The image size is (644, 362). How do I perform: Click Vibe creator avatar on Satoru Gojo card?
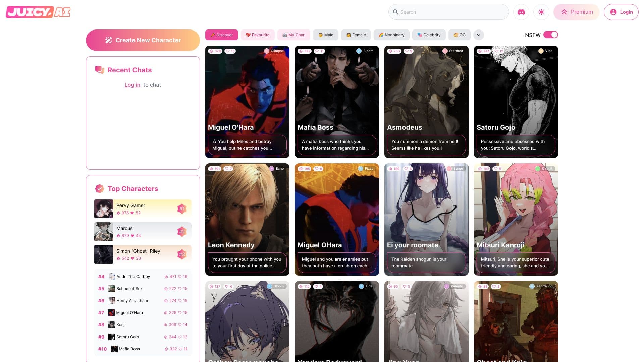(541, 51)
